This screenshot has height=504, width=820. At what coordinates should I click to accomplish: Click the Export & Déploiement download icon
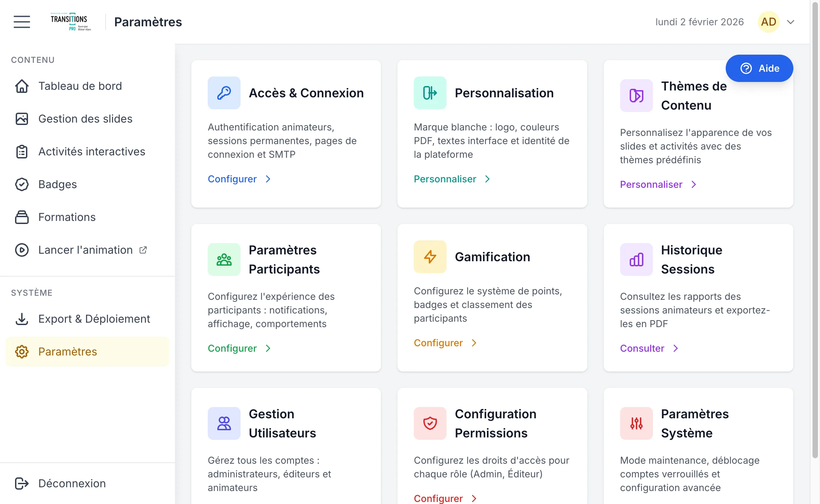(x=22, y=319)
